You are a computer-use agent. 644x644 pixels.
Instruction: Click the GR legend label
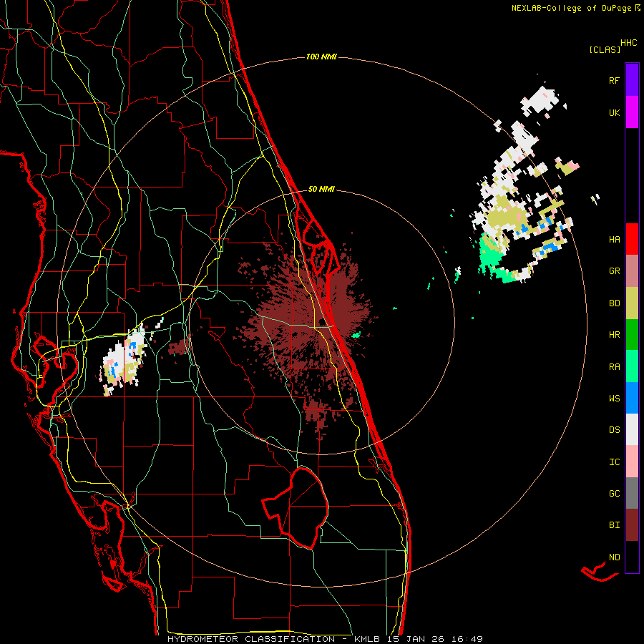pos(614,271)
